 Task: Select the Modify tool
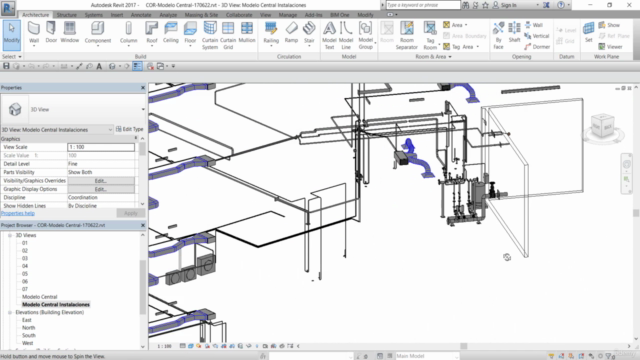pyautogui.click(x=11, y=35)
